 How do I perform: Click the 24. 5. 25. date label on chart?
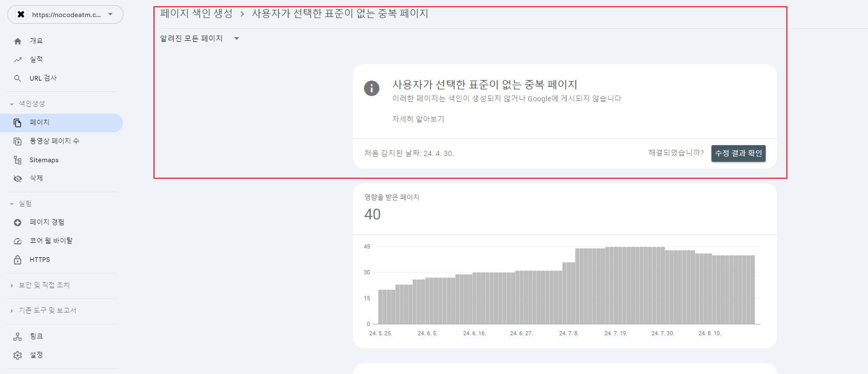coord(380,334)
